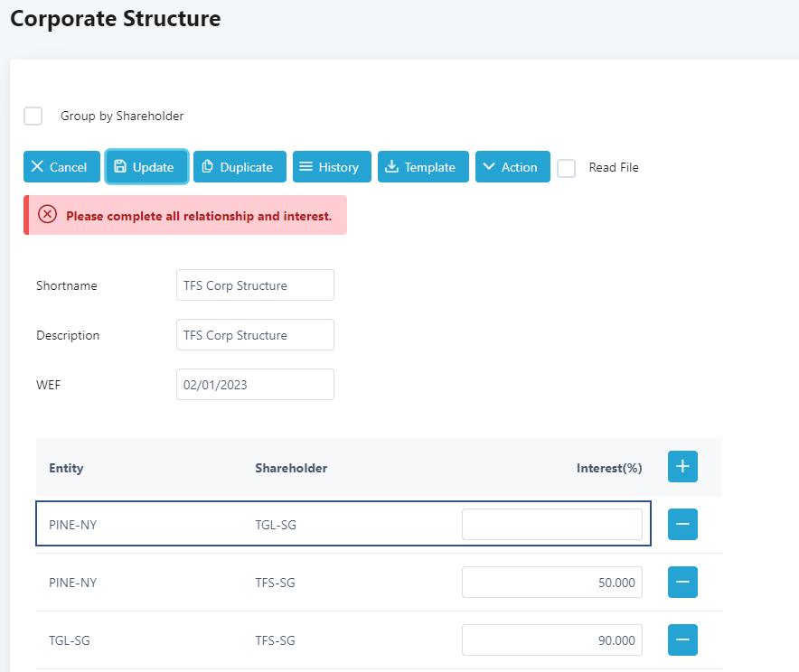Enable Group by Shareholder checkbox
The height and width of the screenshot is (672, 799).
point(33,117)
